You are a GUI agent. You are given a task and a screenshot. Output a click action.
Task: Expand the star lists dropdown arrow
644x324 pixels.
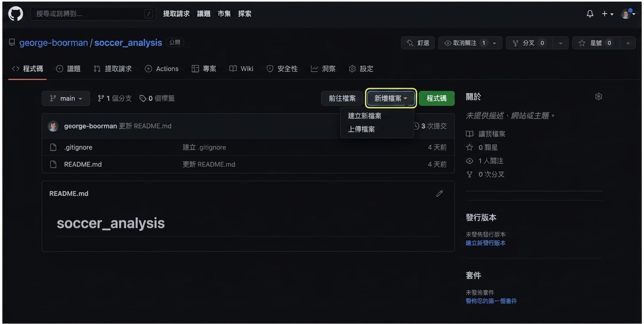pyautogui.click(x=628, y=43)
